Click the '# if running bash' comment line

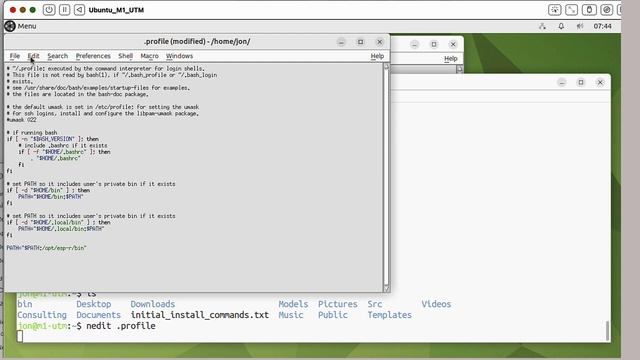[32, 133]
